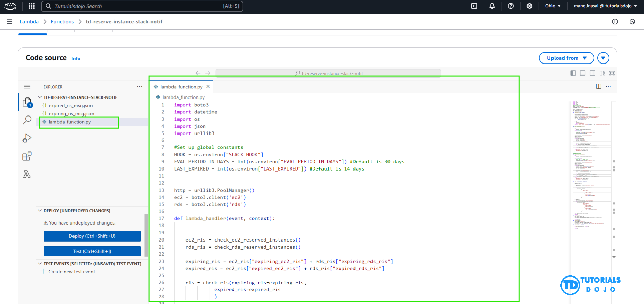This screenshot has height=304, width=644.
Task: Click the line 1 import boto3 statement
Action: click(191, 105)
